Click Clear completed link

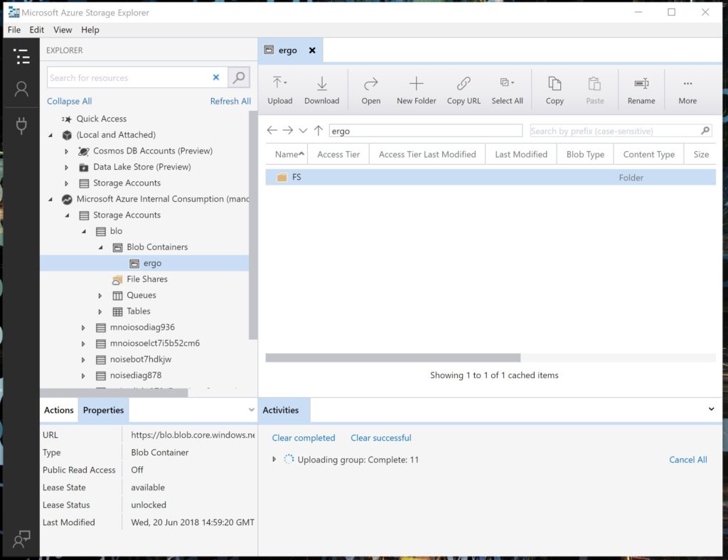pyautogui.click(x=303, y=438)
